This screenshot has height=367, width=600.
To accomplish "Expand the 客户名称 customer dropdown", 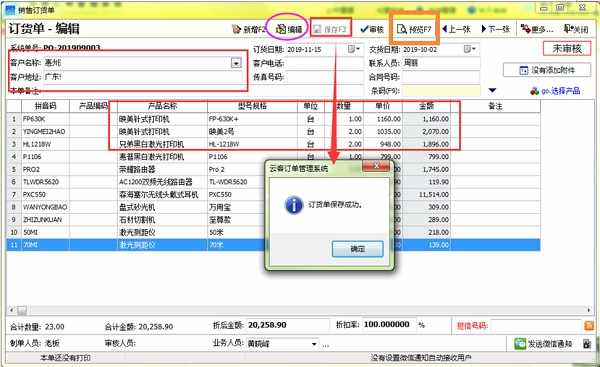I will [236, 63].
